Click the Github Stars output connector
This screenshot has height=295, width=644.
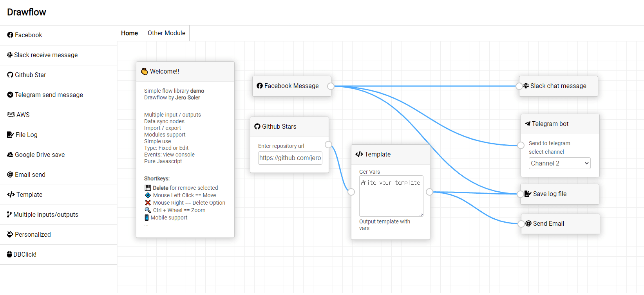tap(328, 144)
